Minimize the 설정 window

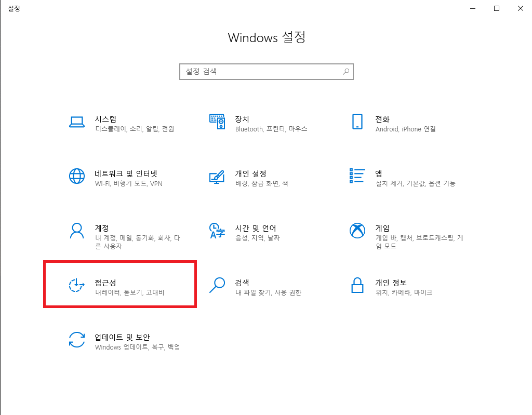(473, 8)
